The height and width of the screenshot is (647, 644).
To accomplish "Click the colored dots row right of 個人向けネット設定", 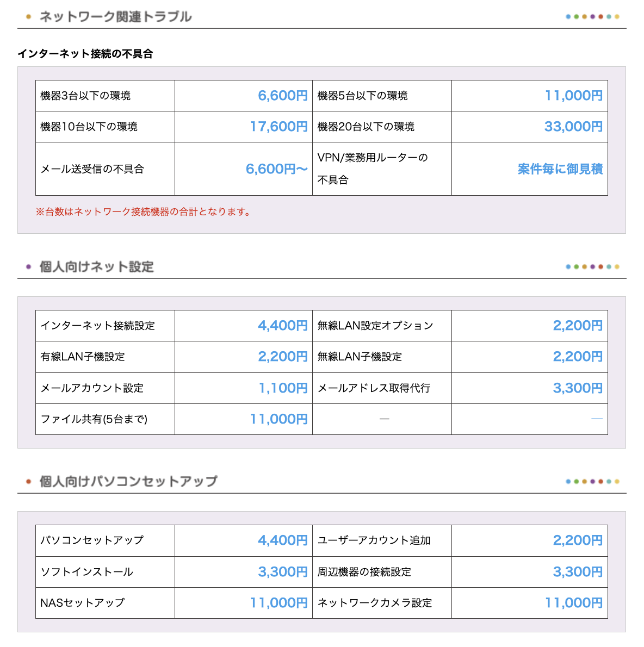I will [592, 267].
